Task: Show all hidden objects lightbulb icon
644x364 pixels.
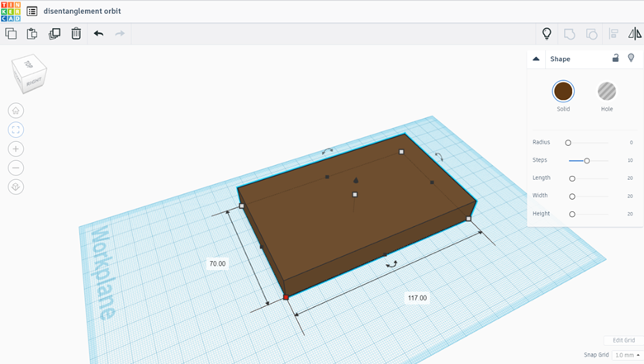Action: (x=547, y=34)
